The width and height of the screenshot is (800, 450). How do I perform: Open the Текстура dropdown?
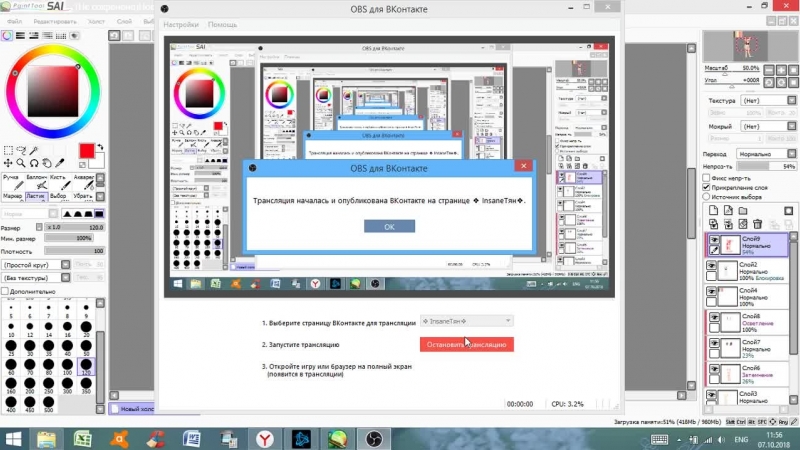768,101
